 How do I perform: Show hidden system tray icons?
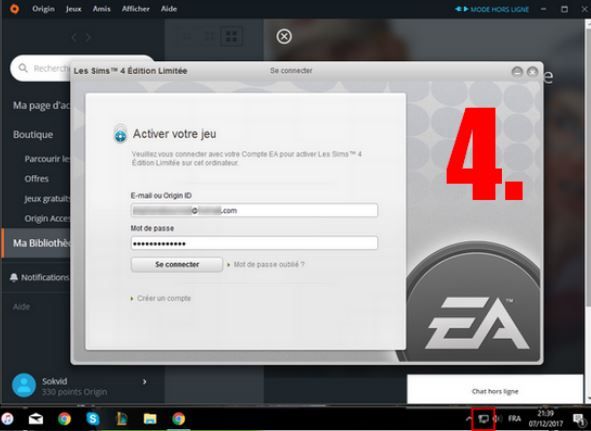tap(469, 419)
